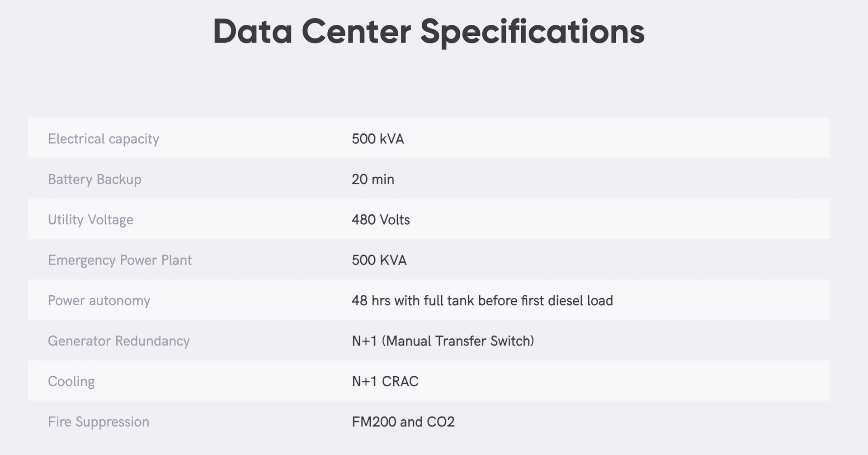The image size is (868, 455).
Task: Click the "N+1 CRAC" value
Action: coord(385,382)
